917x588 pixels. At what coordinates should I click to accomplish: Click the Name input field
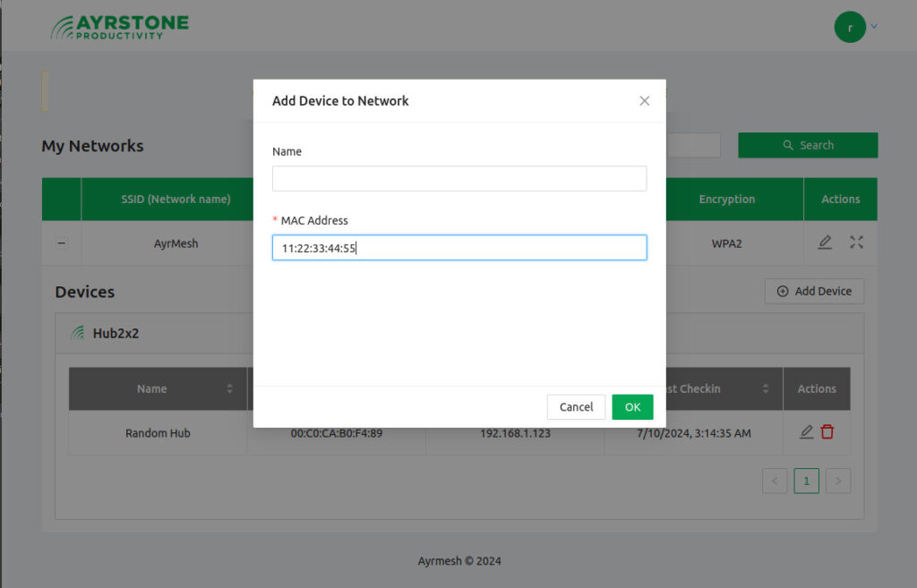(458, 178)
